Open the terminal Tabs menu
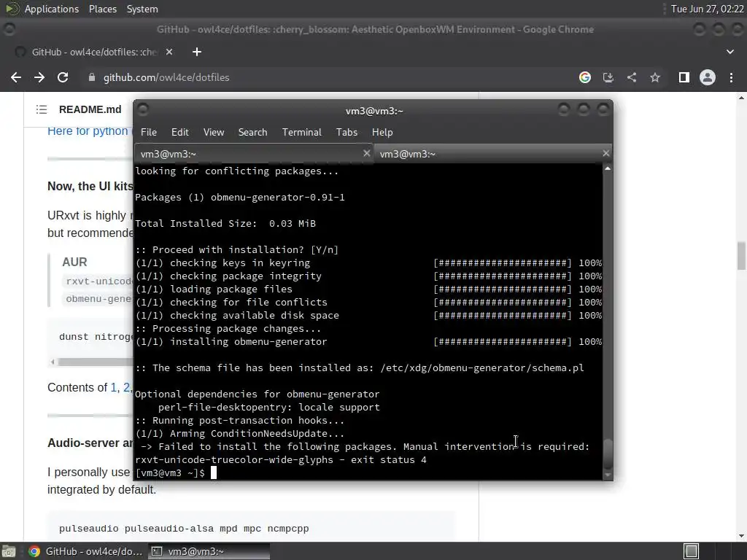This screenshot has width=747, height=560. pyautogui.click(x=347, y=133)
